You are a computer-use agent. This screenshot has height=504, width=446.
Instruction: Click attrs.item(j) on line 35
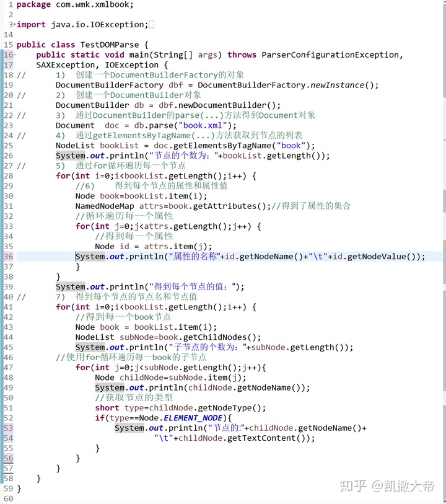tap(176, 247)
